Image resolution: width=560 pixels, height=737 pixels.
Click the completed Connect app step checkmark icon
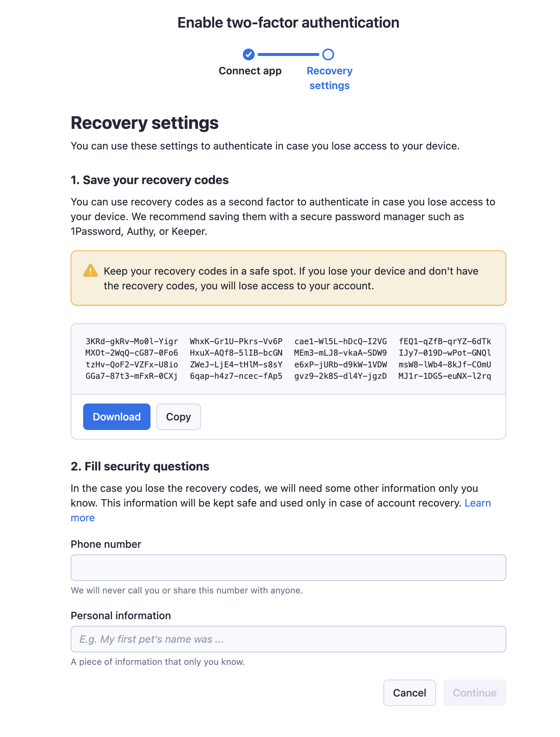click(x=249, y=54)
